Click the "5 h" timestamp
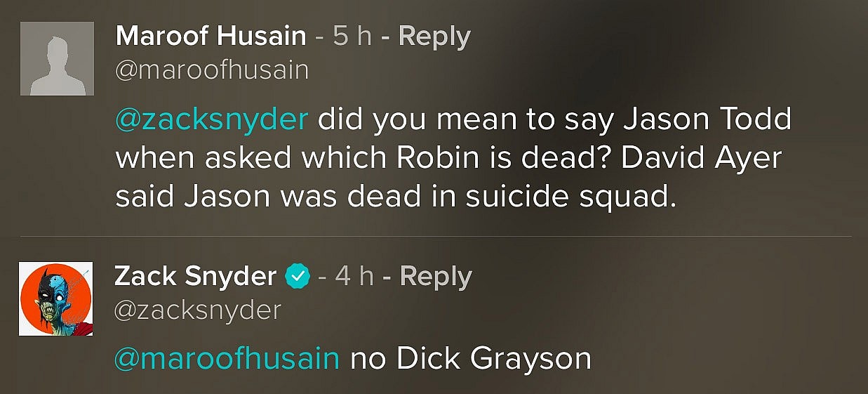Image resolution: width=868 pixels, height=394 pixels. click(x=352, y=37)
